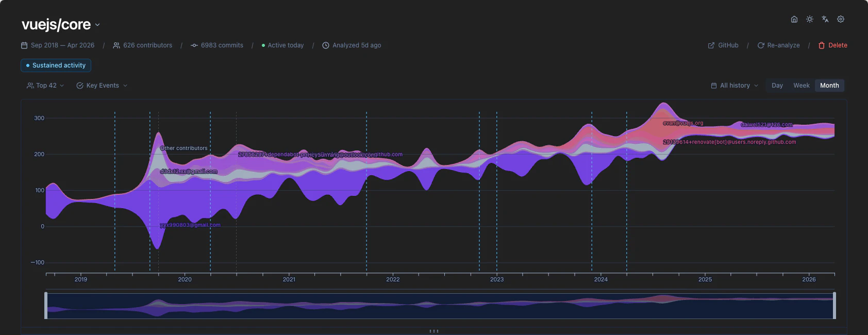Click the HcySunYang@outlook.com stream label
This screenshot has width=868, height=335.
[x=342, y=155]
